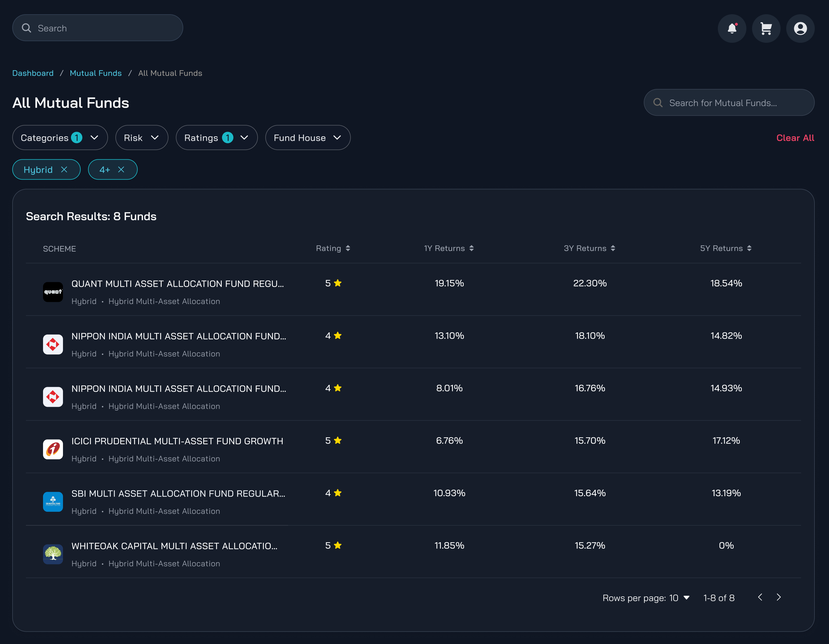Viewport: 829px width, 644px height.
Task: Click the star of Quant fund rating
Action: pos(338,283)
